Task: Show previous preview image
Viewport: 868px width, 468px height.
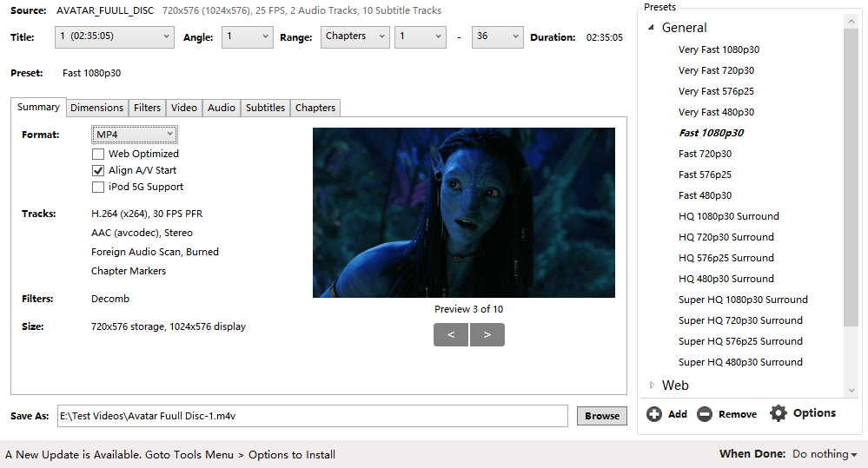Action: 451,334
